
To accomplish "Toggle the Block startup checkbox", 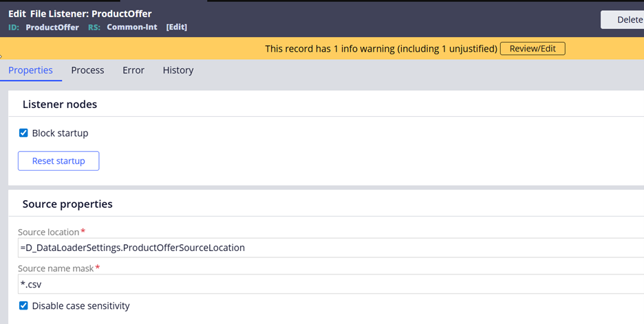I will click(23, 133).
